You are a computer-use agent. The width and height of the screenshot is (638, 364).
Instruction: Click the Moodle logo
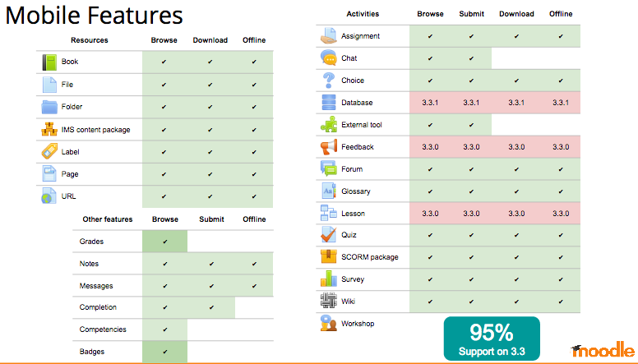coord(603,350)
